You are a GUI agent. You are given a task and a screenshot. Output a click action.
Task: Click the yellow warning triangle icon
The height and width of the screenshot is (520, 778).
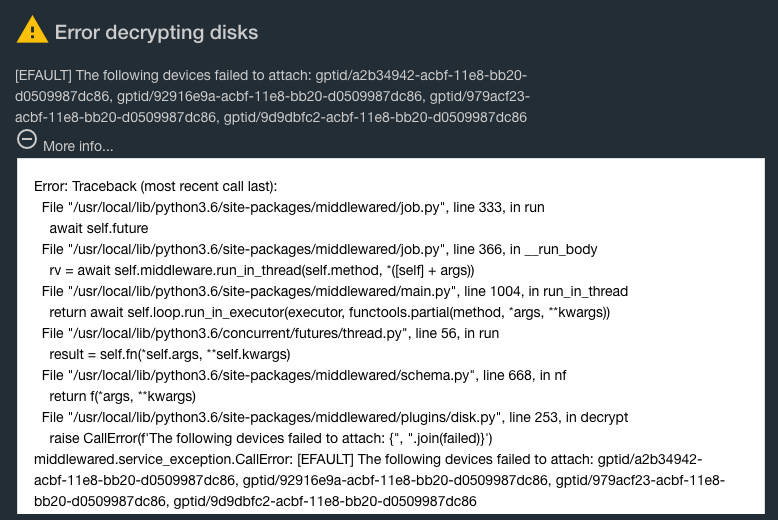tap(32, 29)
